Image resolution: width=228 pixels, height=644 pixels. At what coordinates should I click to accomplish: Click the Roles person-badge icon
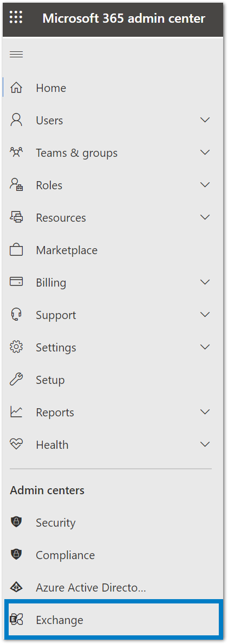pos(16,185)
